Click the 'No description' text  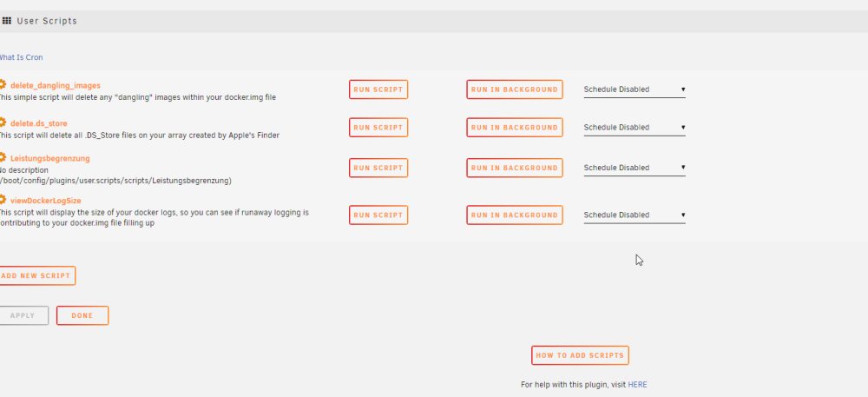(23, 170)
